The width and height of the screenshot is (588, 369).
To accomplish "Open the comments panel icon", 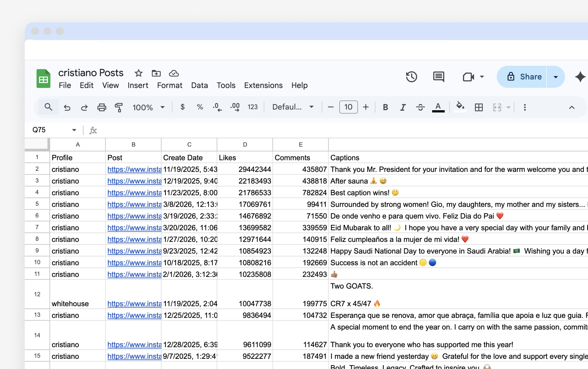I will pyautogui.click(x=439, y=77).
